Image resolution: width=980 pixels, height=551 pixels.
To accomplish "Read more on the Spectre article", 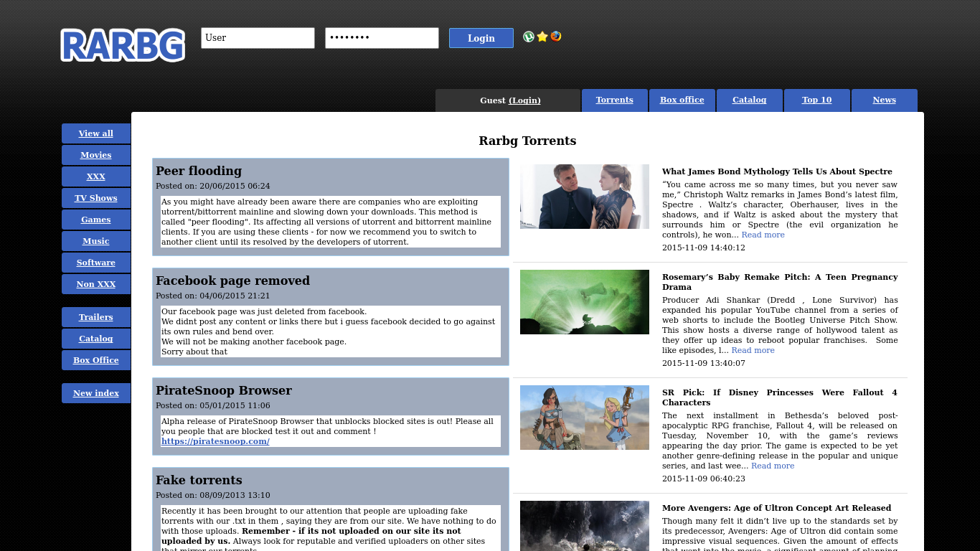I will point(763,235).
